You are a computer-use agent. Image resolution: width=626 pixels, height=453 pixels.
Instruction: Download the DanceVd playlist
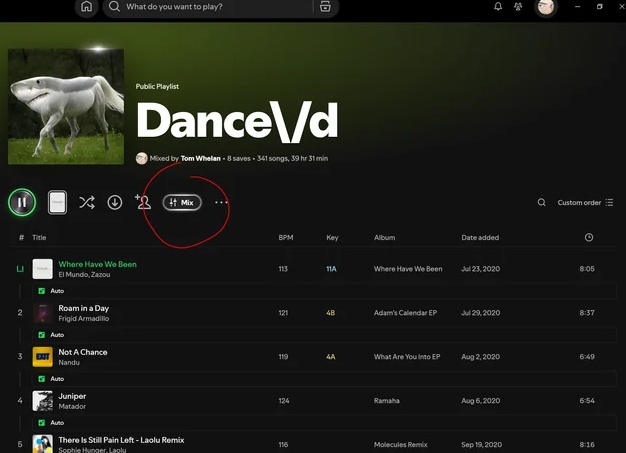click(x=115, y=202)
